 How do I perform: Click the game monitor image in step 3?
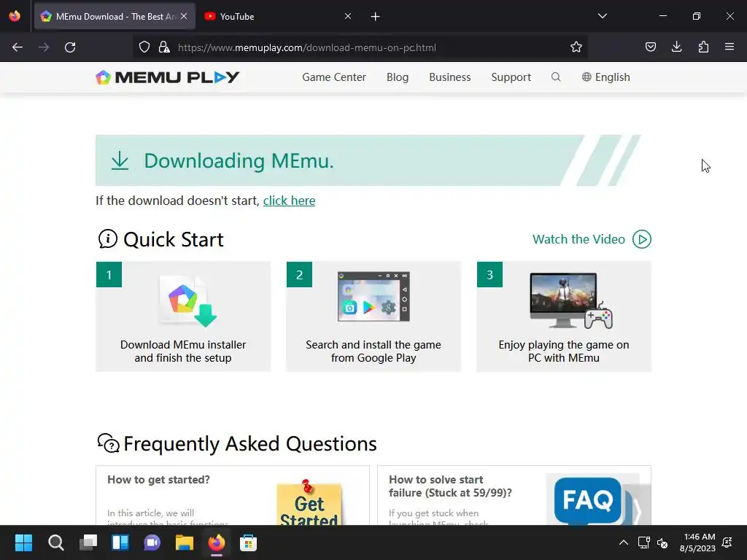[570, 300]
